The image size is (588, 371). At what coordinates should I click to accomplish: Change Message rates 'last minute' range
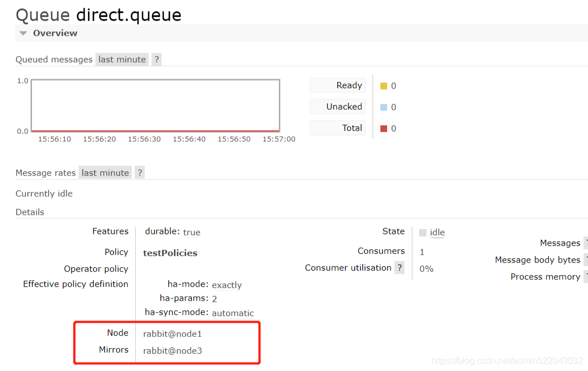pyautogui.click(x=105, y=172)
